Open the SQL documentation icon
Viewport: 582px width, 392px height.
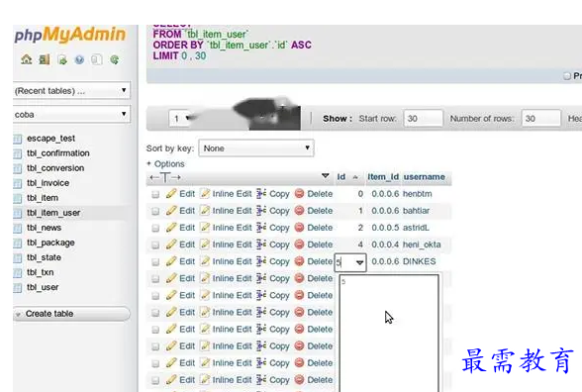tap(97, 59)
